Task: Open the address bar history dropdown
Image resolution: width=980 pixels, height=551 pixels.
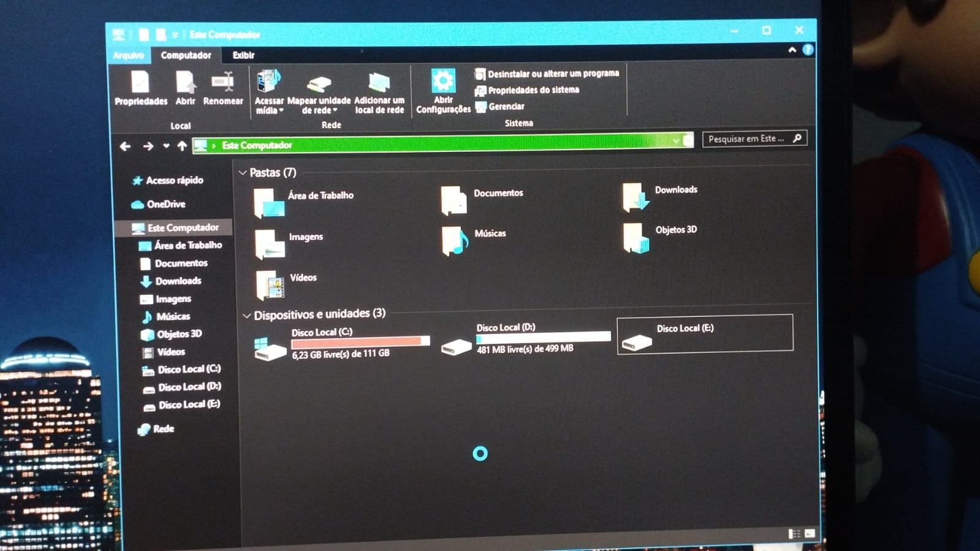Action: point(675,140)
